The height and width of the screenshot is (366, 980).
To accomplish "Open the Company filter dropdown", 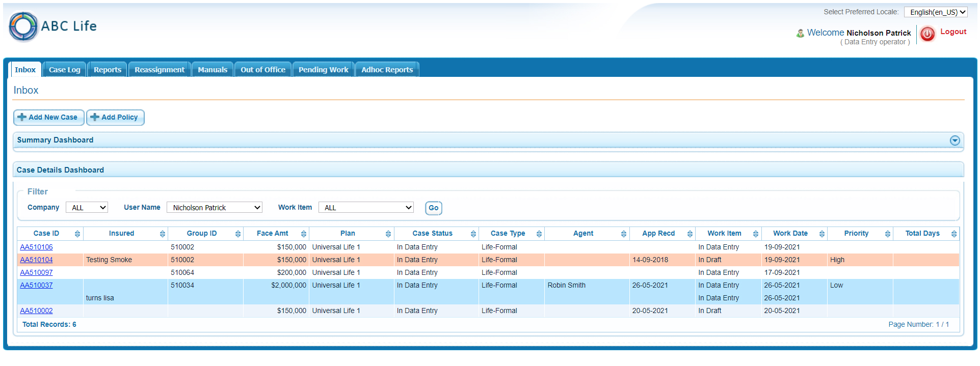I will pyautogui.click(x=87, y=208).
